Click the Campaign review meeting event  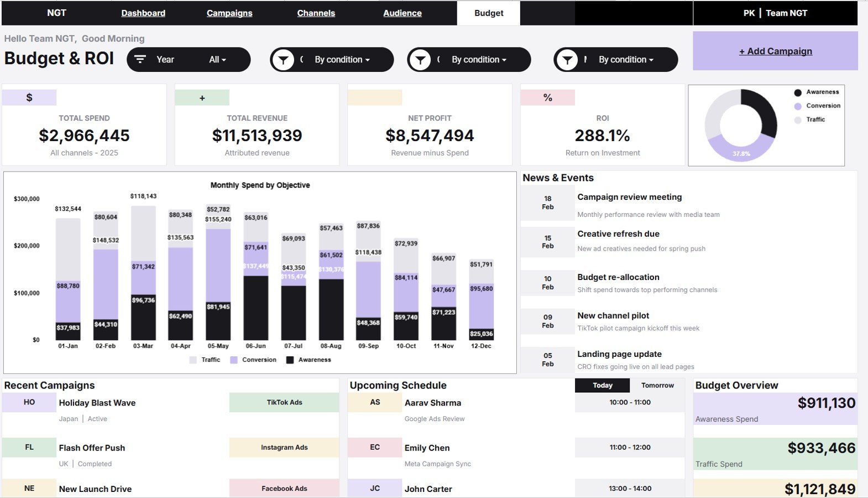click(x=629, y=197)
